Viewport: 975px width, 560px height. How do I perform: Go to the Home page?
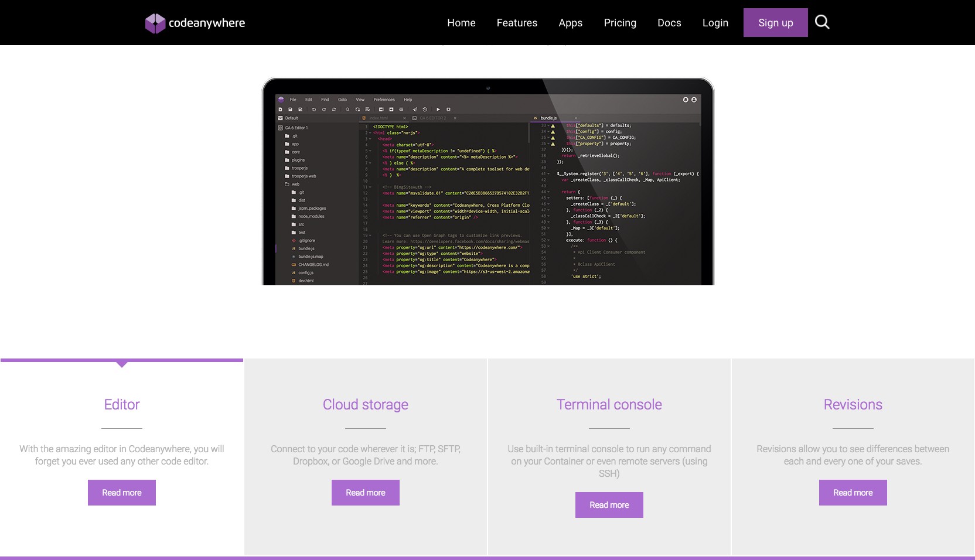[x=461, y=23]
